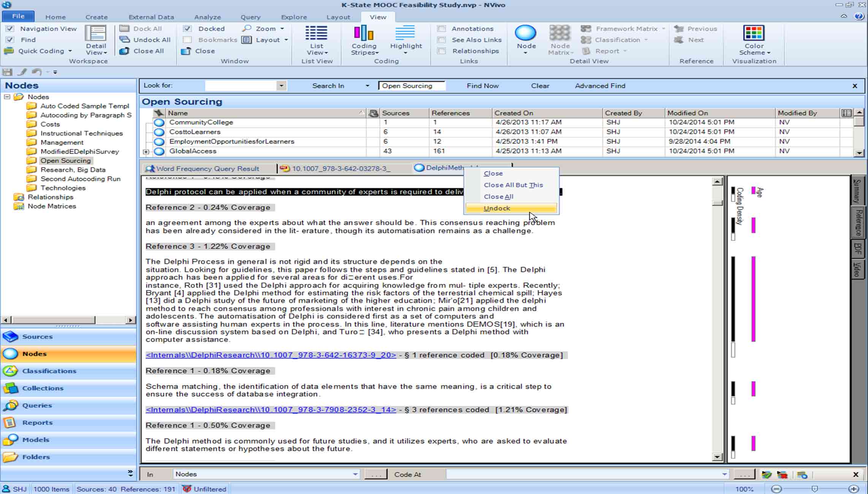The height and width of the screenshot is (494, 868).
Task: Click the Find Now button
Action: click(x=482, y=86)
